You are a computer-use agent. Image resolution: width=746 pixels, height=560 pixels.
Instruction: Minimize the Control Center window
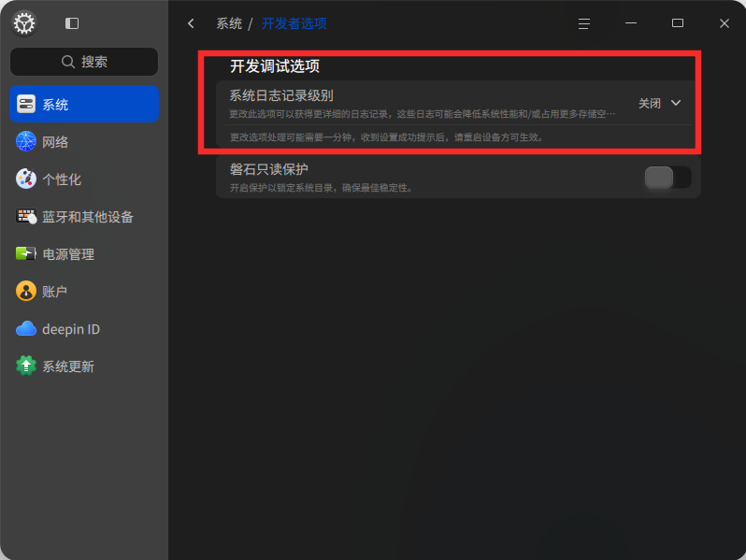coord(631,23)
